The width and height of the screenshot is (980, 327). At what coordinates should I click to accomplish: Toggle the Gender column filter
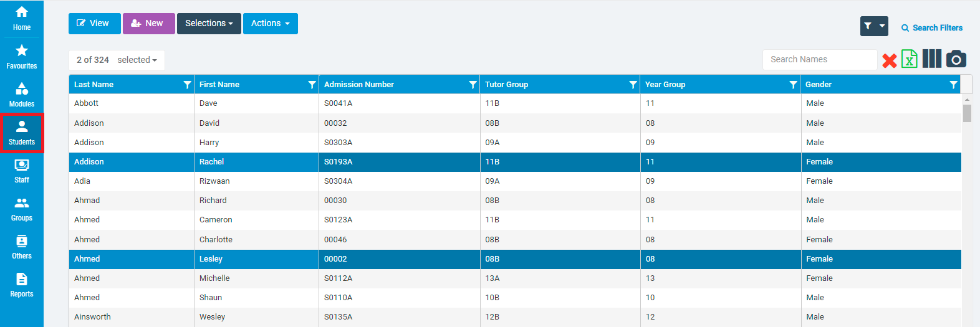click(953, 85)
